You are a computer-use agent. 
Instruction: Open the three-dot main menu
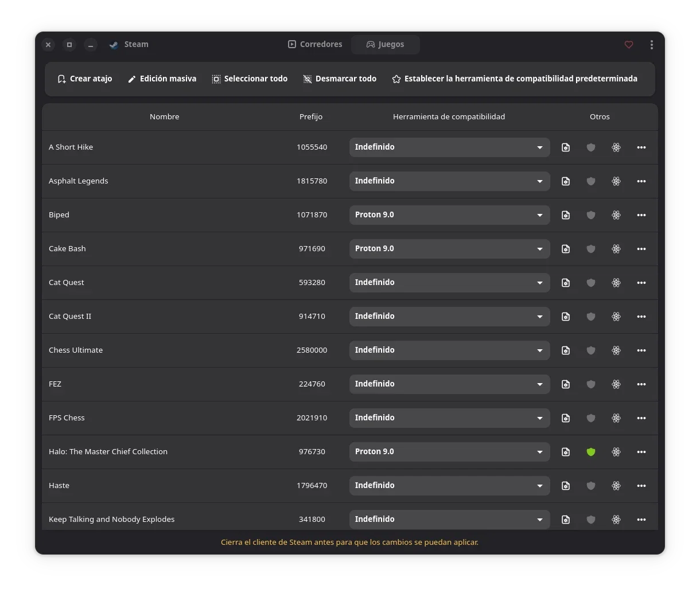click(651, 44)
